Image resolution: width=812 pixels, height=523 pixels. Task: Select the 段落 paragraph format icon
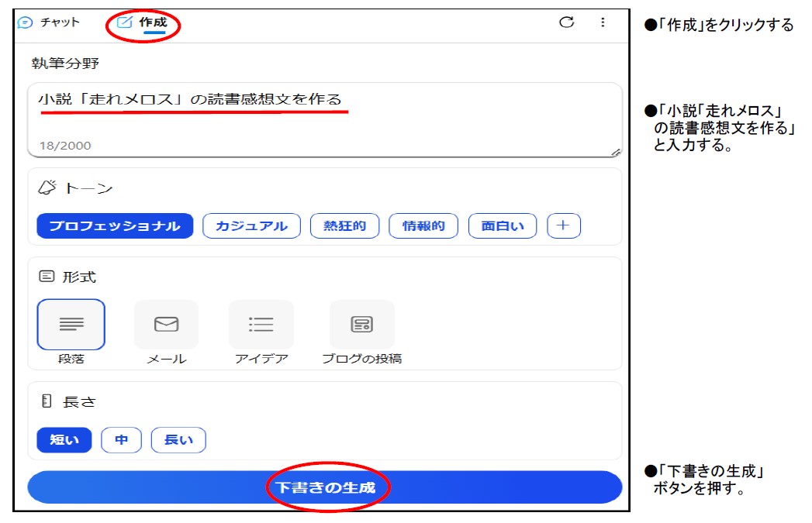[71, 325]
